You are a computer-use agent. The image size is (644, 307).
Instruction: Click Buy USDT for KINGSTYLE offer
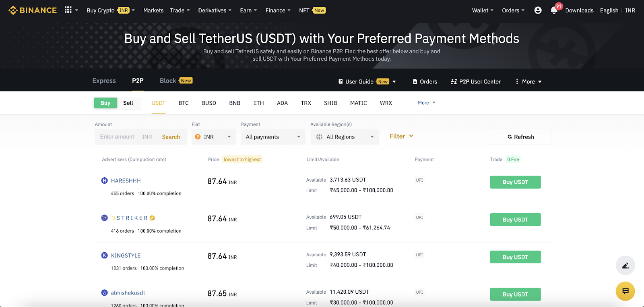tap(515, 257)
